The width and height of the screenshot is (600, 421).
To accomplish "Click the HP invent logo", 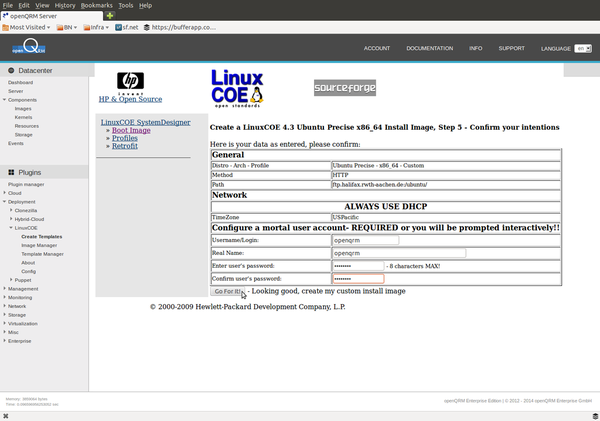I will (130, 83).
